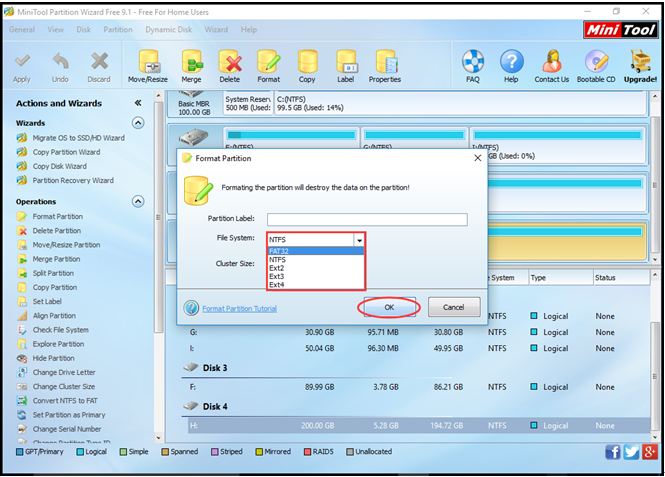Image resolution: width=665 pixels, height=477 pixels.
Task: Click Cancel in Format Partition dialog
Action: point(454,307)
